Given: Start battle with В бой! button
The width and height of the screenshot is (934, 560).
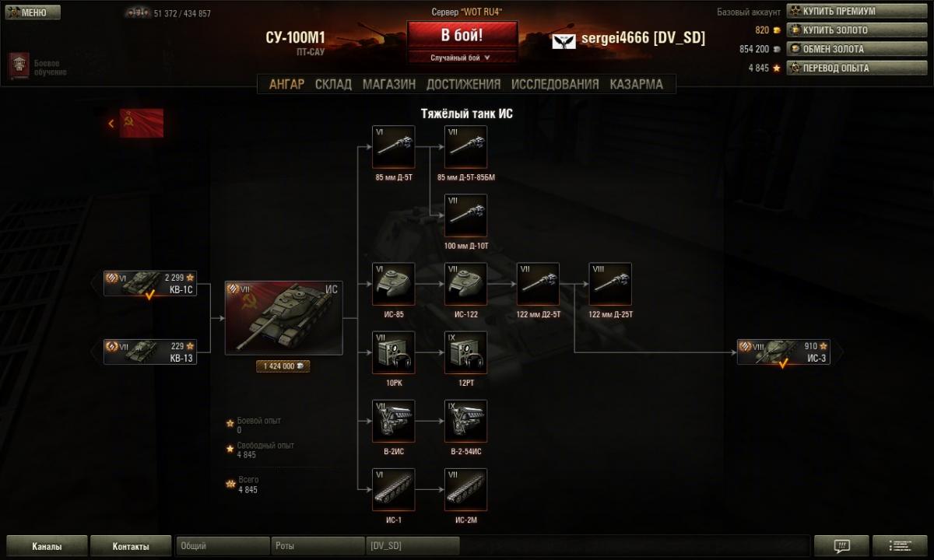Looking at the screenshot, I should point(462,36).
